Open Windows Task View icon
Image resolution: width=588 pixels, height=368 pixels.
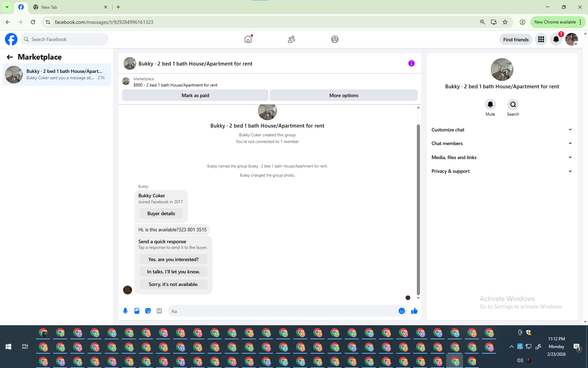pos(25,347)
